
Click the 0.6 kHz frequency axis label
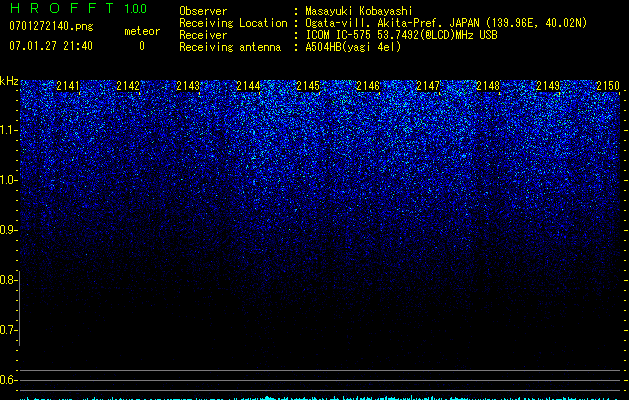click(x=8, y=380)
